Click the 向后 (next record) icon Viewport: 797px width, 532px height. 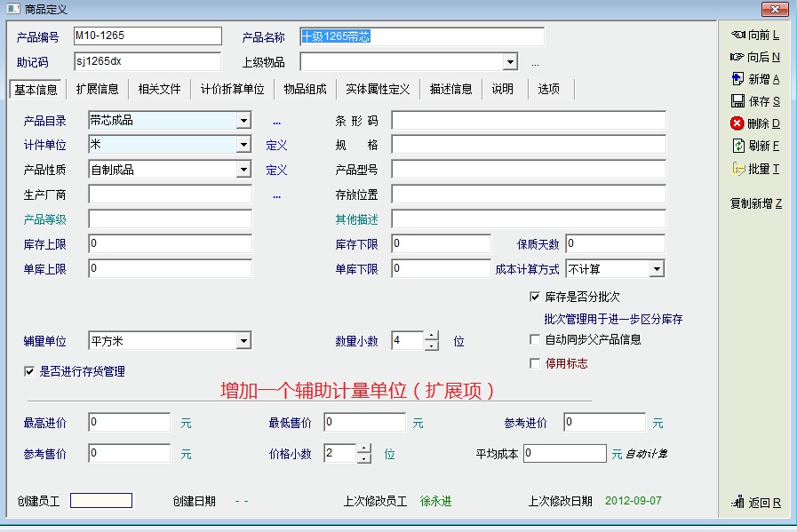737,57
